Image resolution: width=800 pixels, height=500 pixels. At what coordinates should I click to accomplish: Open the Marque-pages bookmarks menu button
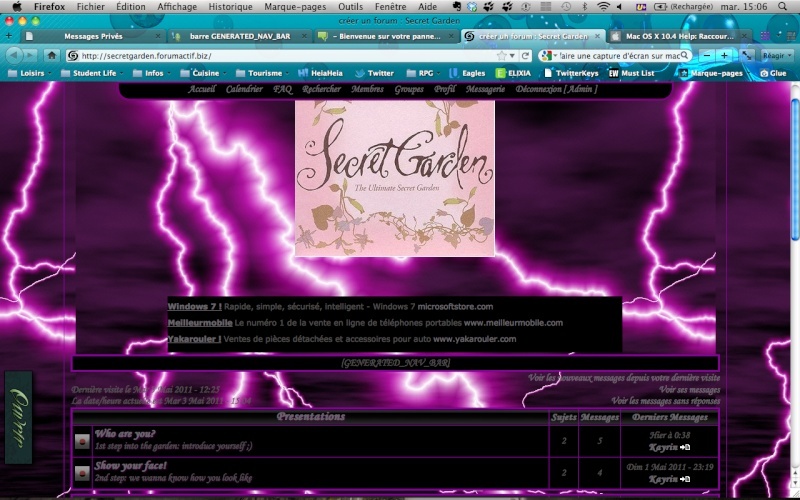coord(714,73)
